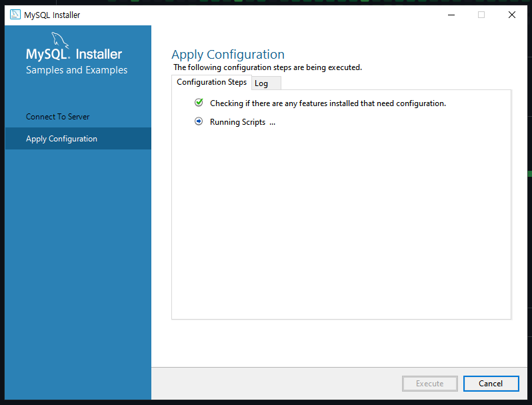Click the MySQL Installer window title text
532x405 pixels.
pyautogui.click(x=52, y=15)
